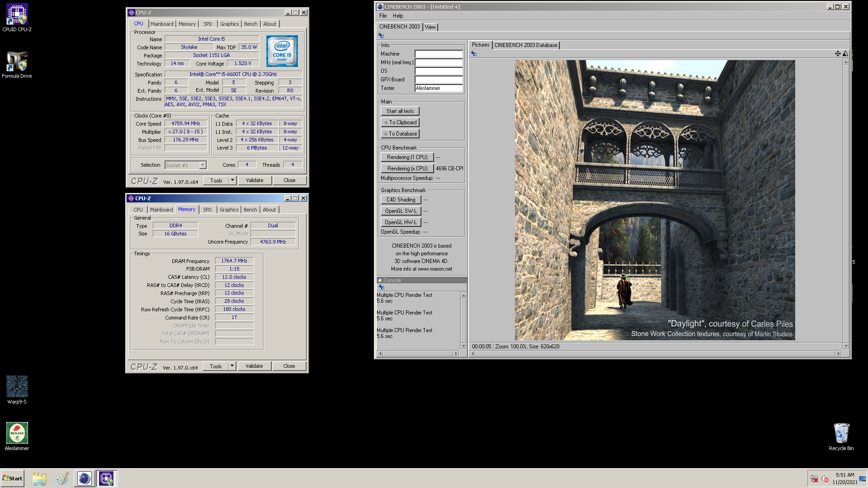Viewport: 868px width, 488px height.
Task: Click the MHz (real freq.) input field
Action: (439, 62)
